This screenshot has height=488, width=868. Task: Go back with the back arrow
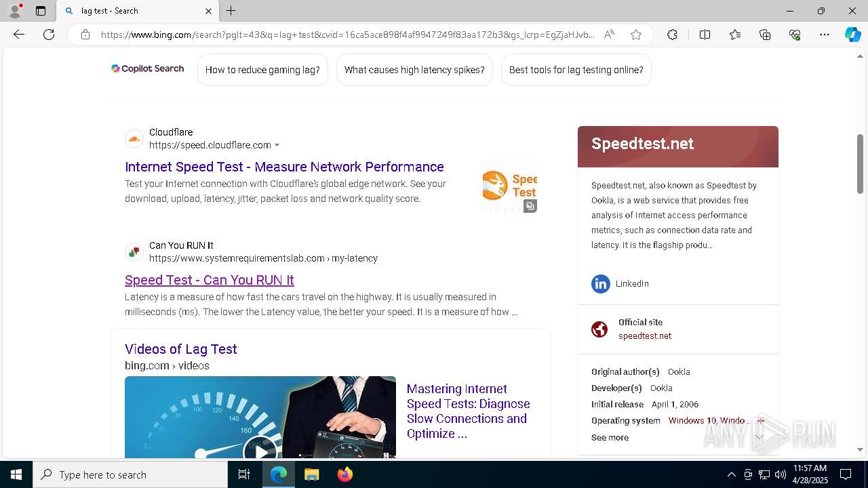click(x=19, y=35)
